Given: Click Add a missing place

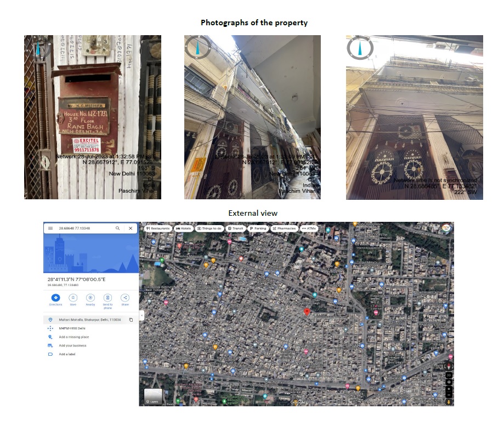Looking at the screenshot, I should 74,337.
